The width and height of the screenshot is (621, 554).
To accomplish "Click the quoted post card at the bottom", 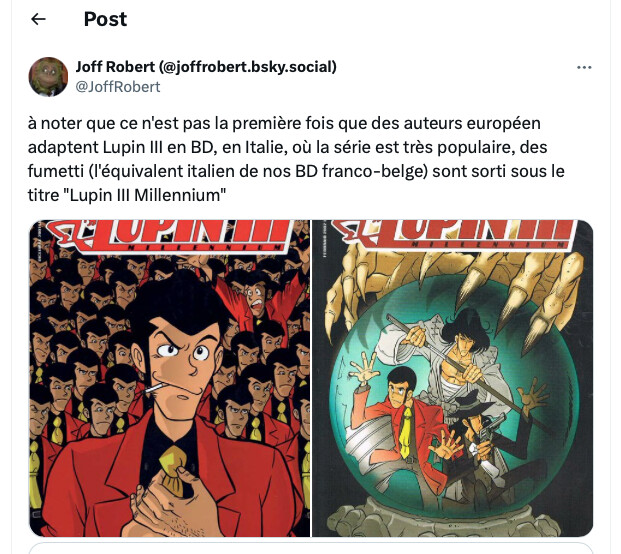I will [311, 548].
